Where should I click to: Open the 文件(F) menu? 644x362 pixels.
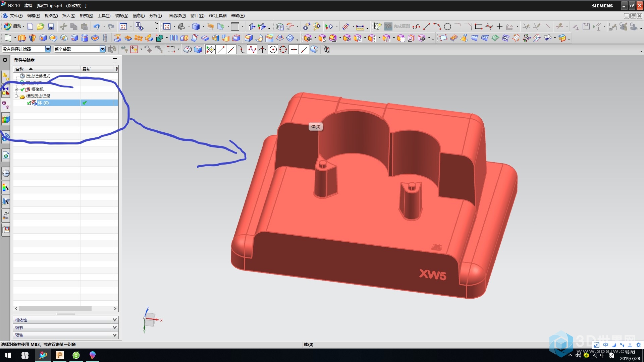point(16,16)
